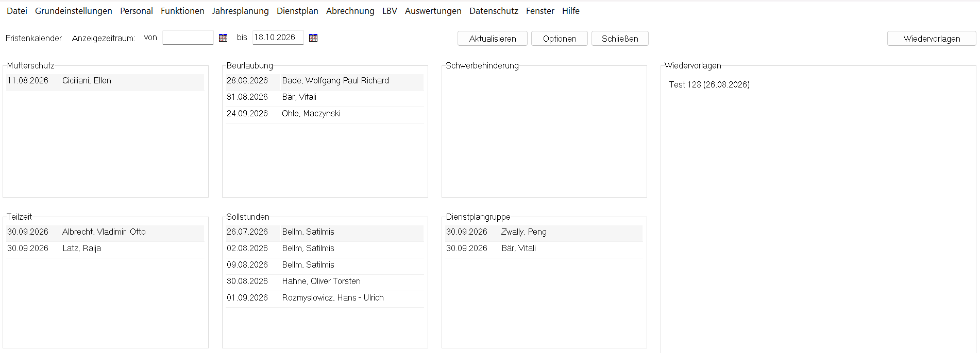
Task: Click date 28.08.2026 in Beurlaubung
Action: tap(247, 81)
